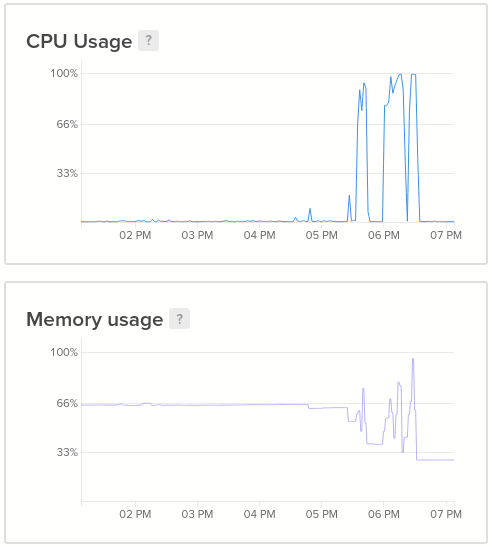Screen dimensions: 492x547
Task: Inspect the small CPU spike before 05 PM
Action: tap(310, 209)
